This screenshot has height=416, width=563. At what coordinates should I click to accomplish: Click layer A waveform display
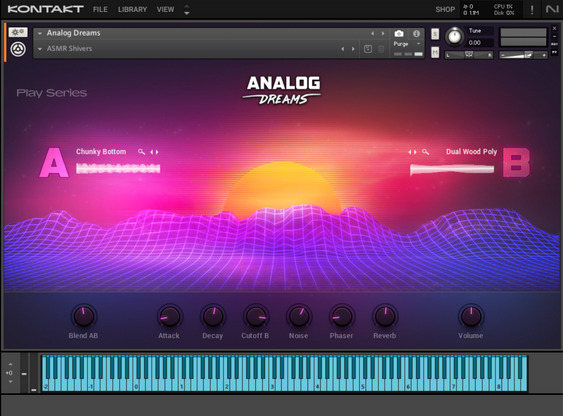pyautogui.click(x=118, y=168)
